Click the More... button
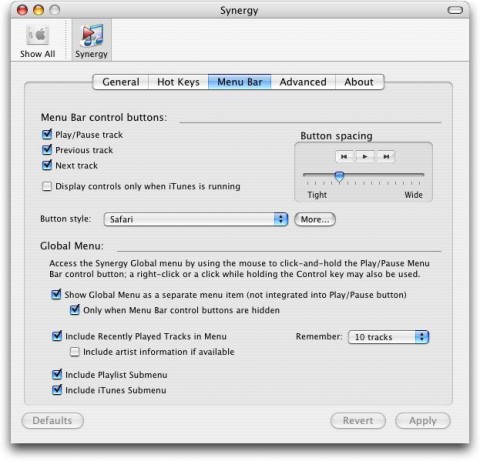Viewport: 480px width, 461px height. tap(315, 219)
